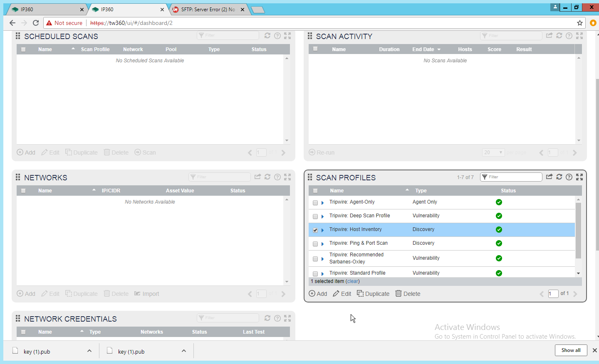Image resolution: width=599 pixels, height=364 pixels.
Task: Add a new scan profile
Action: click(318, 294)
